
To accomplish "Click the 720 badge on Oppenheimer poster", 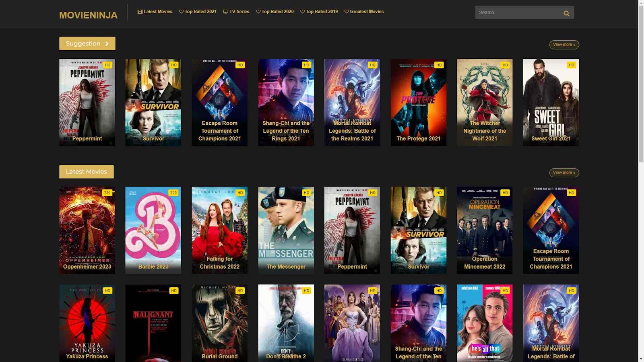I will point(107,193).
